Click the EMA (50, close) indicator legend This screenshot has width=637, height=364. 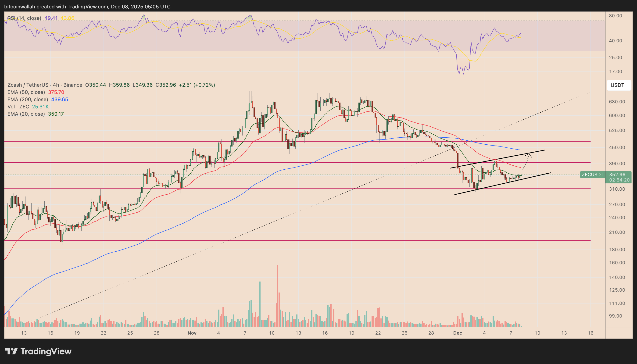tap(26, 92)
